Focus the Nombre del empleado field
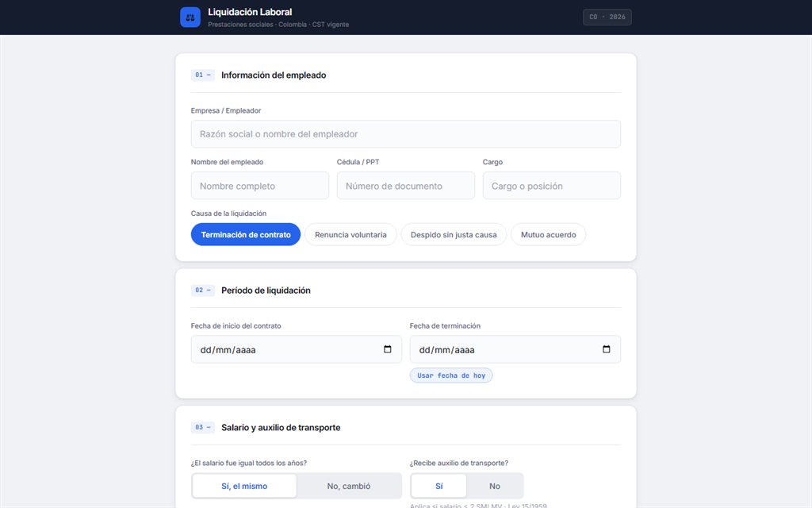 click(x=260, y=186)
